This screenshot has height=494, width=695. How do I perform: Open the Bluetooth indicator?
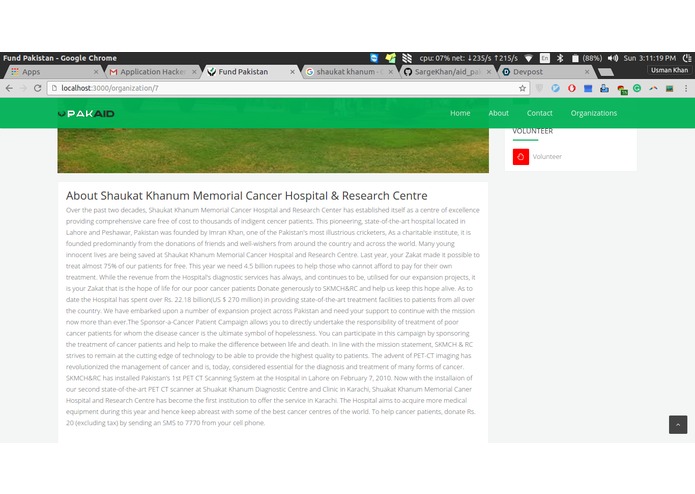click(560, 58)
